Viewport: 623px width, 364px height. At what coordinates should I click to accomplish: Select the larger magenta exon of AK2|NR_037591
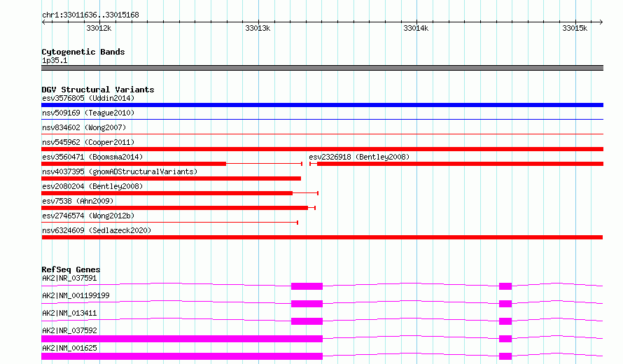pos(307,286)
